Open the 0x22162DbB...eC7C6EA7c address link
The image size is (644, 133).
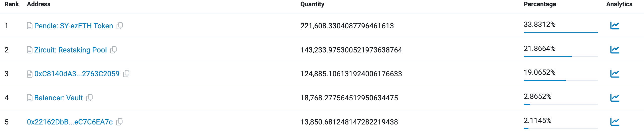click(70, 122)
